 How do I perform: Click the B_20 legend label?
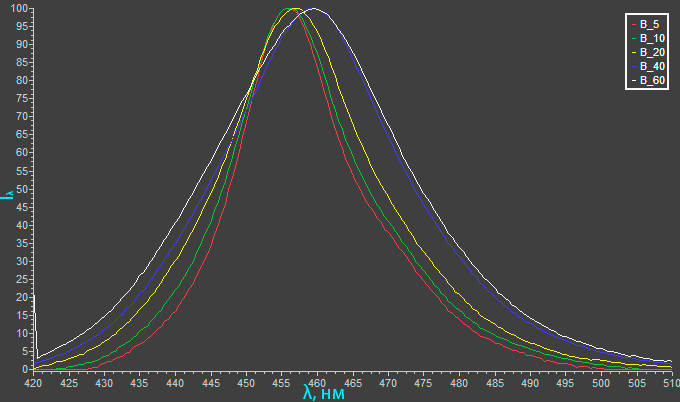coord(651,50)
